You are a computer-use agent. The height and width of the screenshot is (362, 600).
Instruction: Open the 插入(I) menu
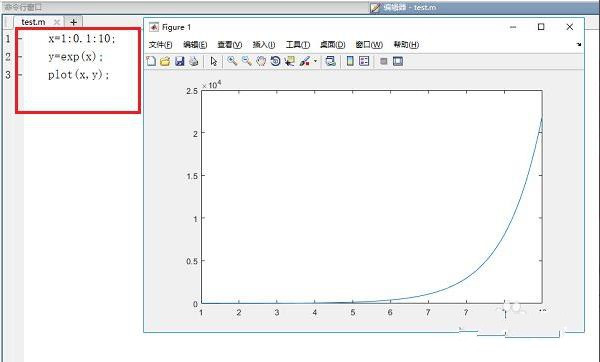click(x=264, y=45)
